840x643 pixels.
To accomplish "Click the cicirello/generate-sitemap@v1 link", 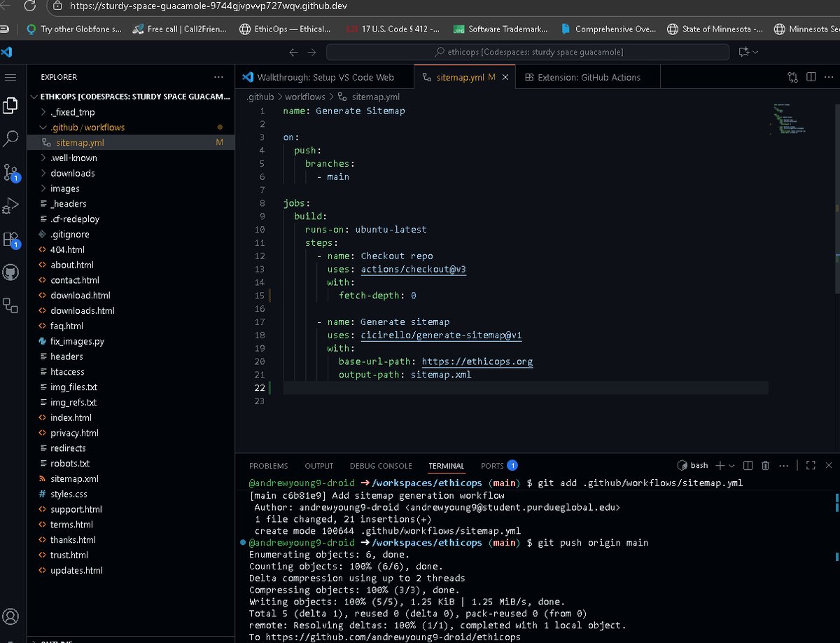I will 441,336.
